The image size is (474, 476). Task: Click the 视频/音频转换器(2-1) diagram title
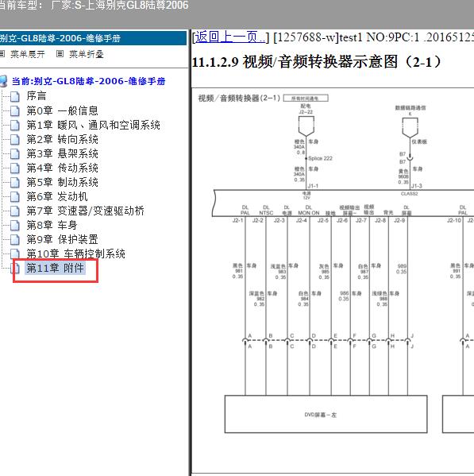(239, 98)
